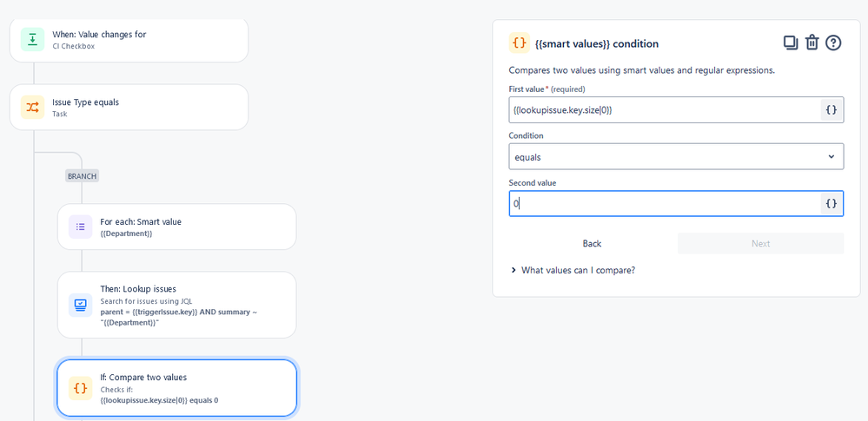The height and width of the screenshot is (421, 868).
Task: Open smart value picker for Second value
Action: coord(831,203)
